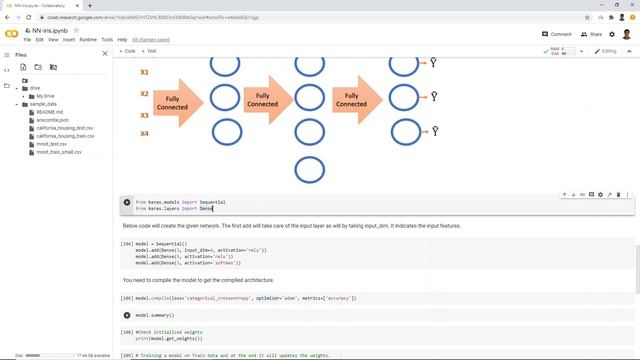The height and width of the screenshot is (360, 640).
Task: Click the model.compile code cell
Action: pos(377,298)
